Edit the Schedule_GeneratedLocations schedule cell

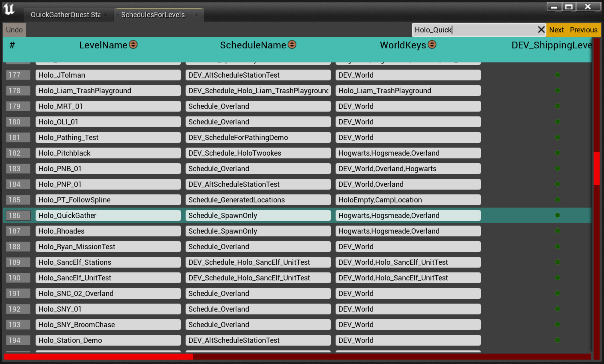[258, 200]
